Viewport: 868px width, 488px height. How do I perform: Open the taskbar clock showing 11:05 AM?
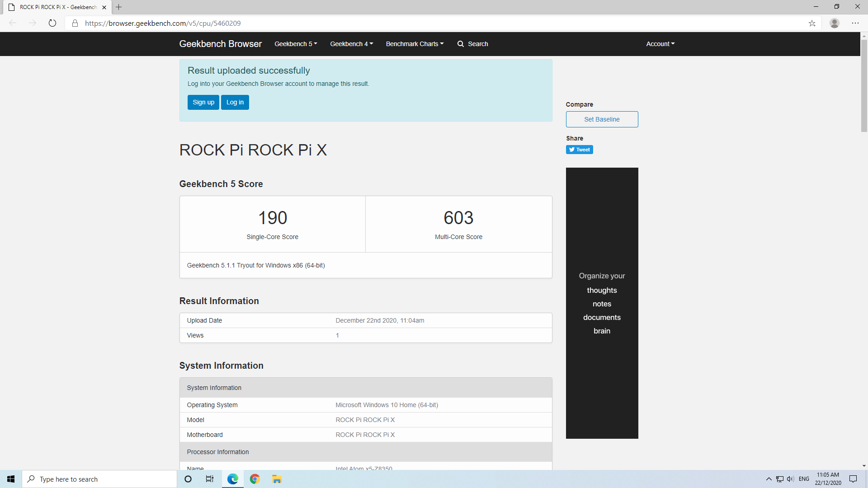tap(828, 479)
